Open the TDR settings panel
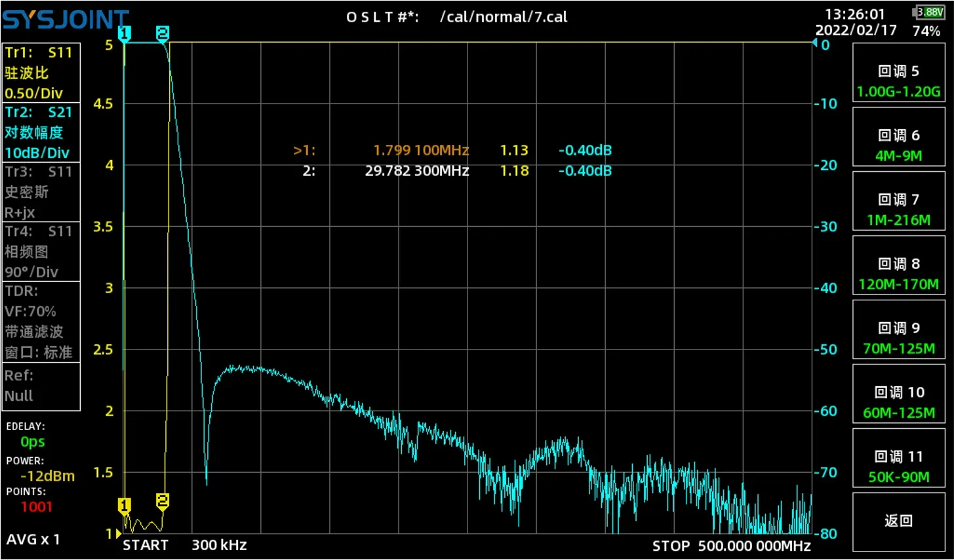954x560 pixels. coord(41,321)
